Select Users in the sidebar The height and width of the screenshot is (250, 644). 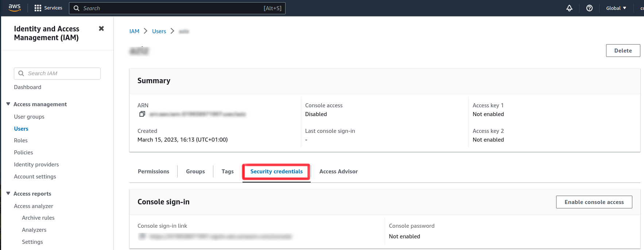[x=21, y=128]
